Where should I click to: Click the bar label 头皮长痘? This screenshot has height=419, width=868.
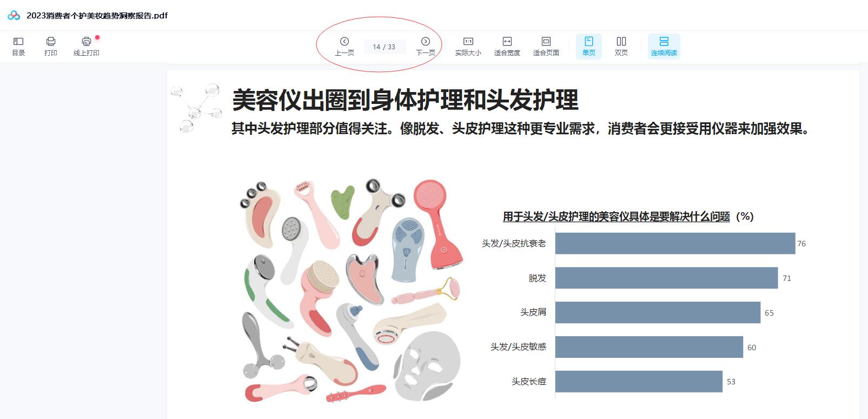[x=529, y=382]
